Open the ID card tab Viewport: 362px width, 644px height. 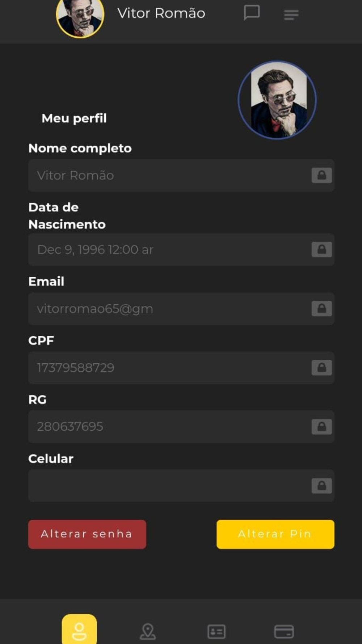216,632
